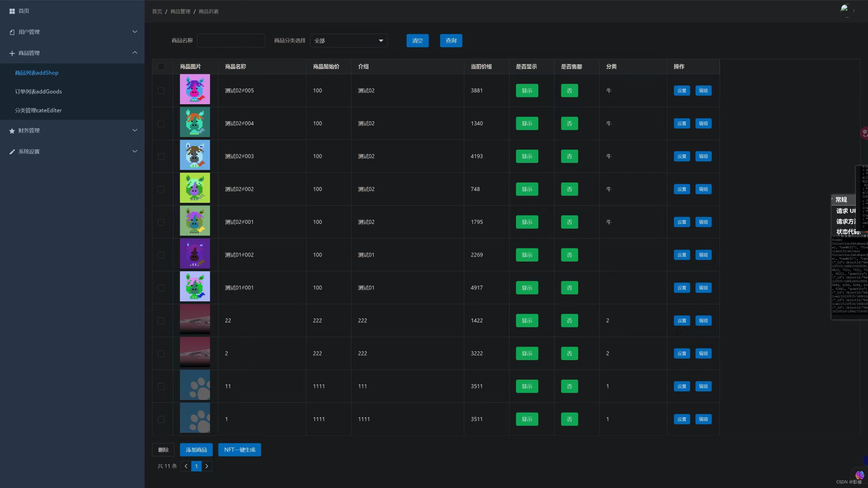Click the star icon beside 财务管理

coord(12,131)
